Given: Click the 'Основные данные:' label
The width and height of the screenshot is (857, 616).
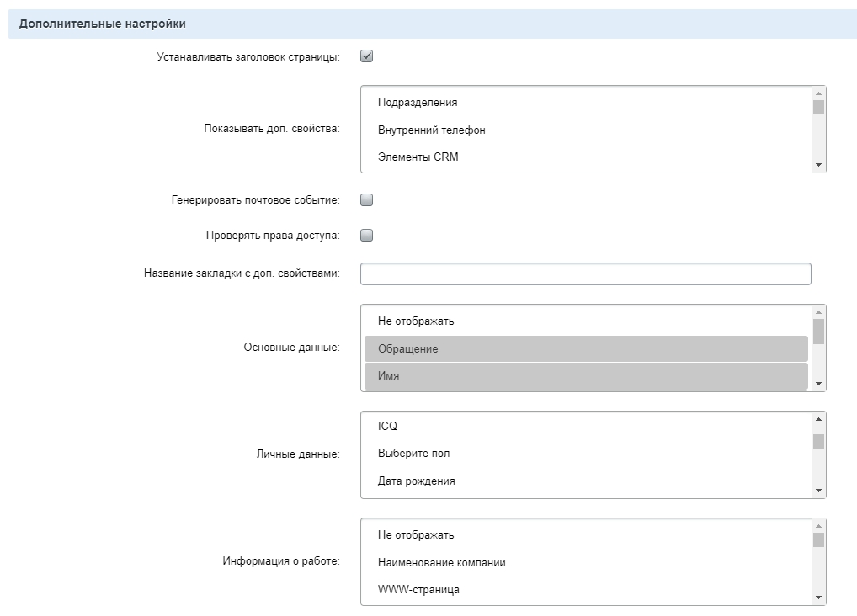Looking at the screenshot, I should (291, 347).
